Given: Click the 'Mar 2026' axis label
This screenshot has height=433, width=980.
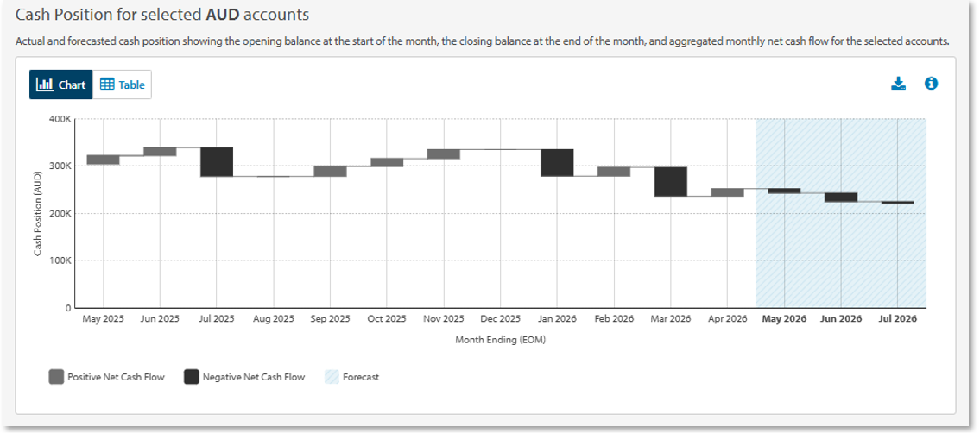Looking at the screenshot, I should pyautogui.click(x=671, y=319).
